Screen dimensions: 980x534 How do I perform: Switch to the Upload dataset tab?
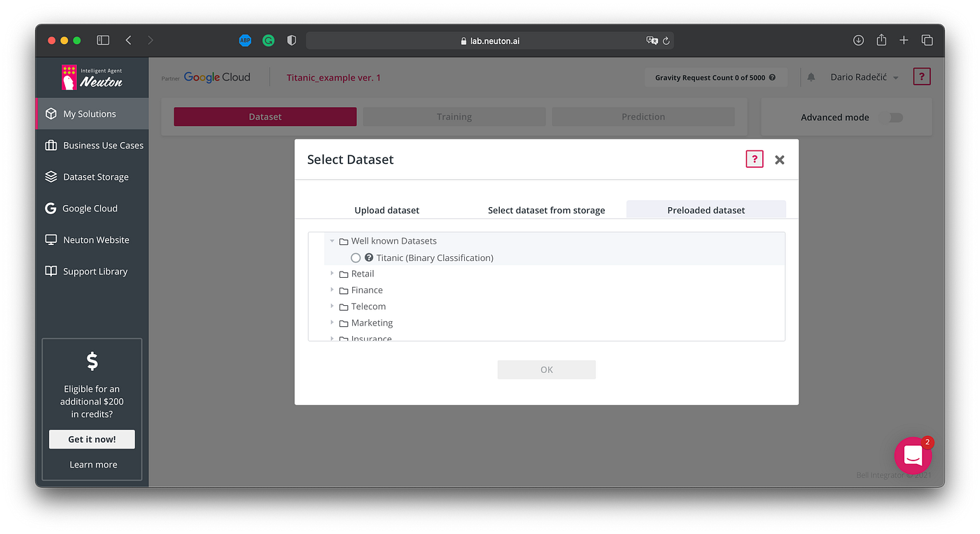386,209
